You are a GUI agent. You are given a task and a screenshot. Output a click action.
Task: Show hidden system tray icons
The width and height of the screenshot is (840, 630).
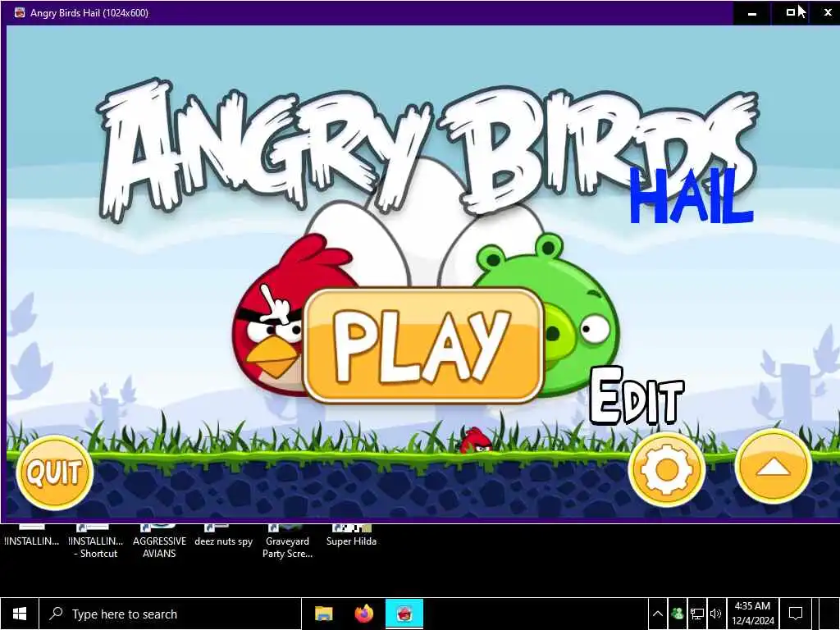click(657, 614)
